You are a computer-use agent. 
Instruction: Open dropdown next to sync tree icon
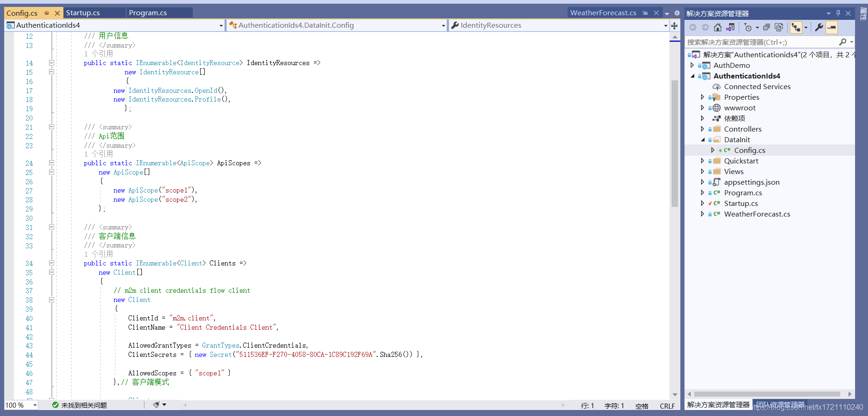tap(806, 27)
